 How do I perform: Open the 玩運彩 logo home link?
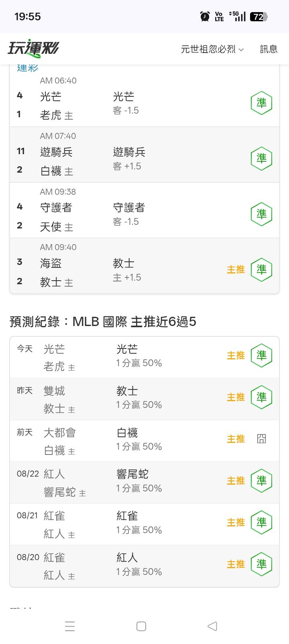pyautogui.click(x=33, y=49)
